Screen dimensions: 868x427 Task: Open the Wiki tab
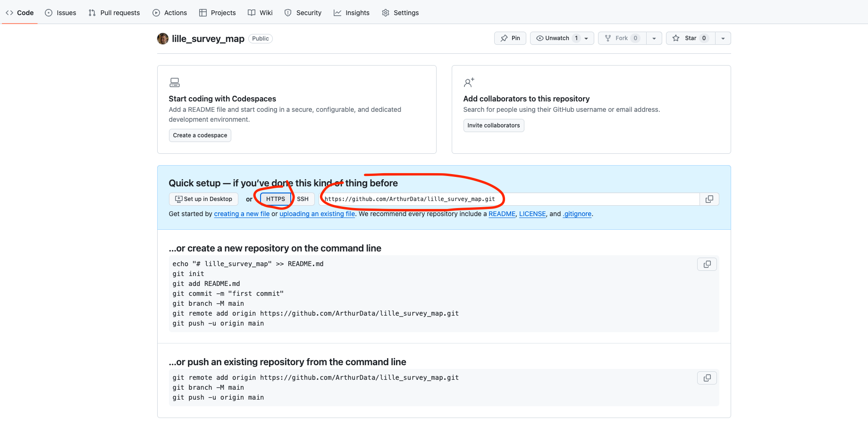coord(261,13)
